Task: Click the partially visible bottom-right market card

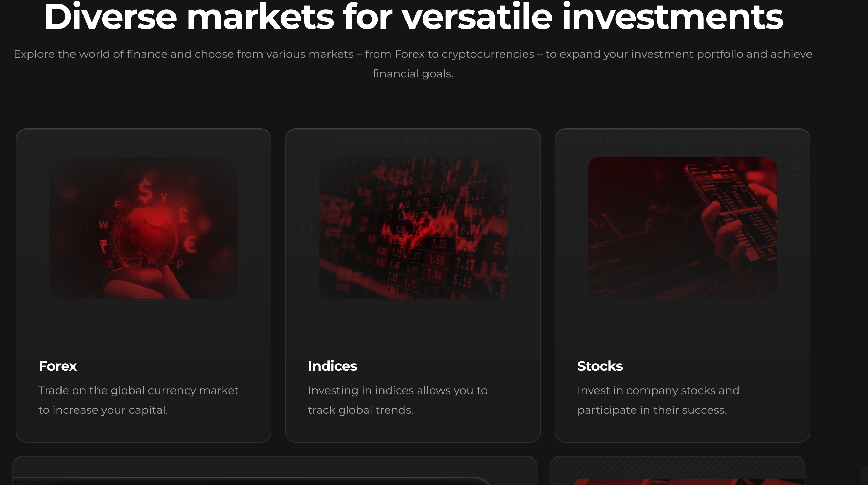Action: [677, 471]
